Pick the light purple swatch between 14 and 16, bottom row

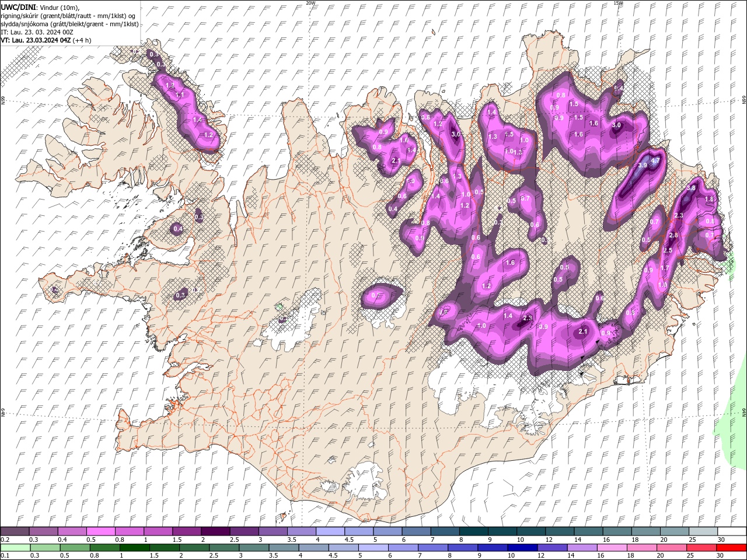[x=581, y=548]
